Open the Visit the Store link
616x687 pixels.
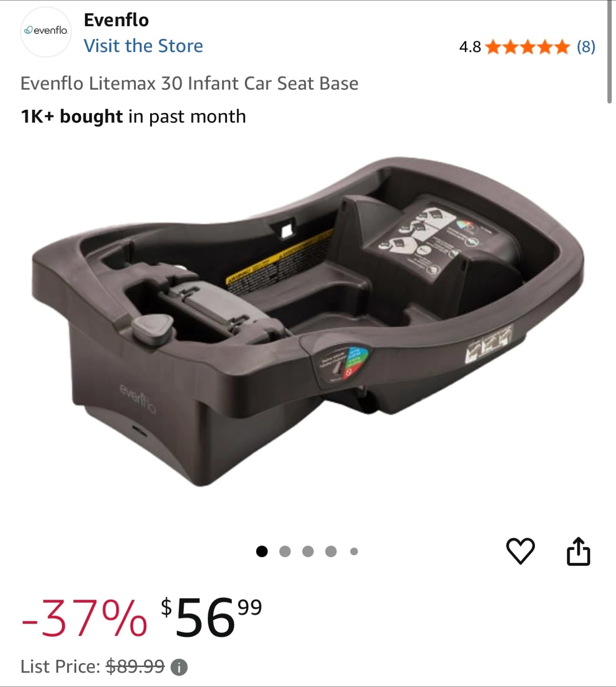(x=143, y=46)
